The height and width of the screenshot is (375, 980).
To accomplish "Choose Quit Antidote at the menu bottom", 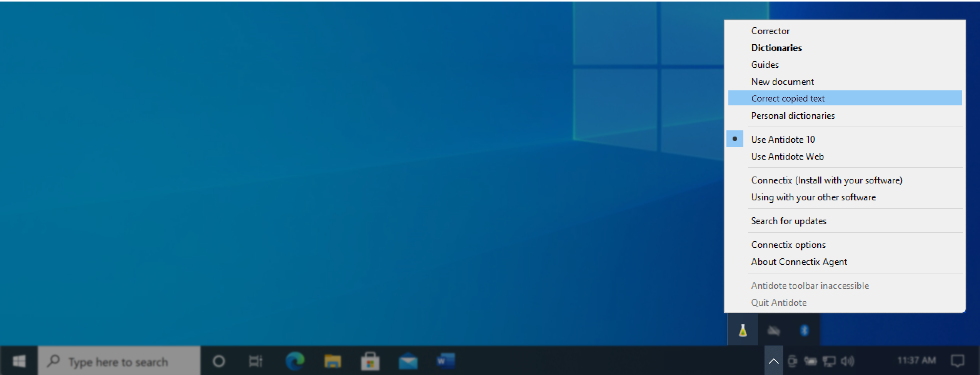I will (778, 302).
